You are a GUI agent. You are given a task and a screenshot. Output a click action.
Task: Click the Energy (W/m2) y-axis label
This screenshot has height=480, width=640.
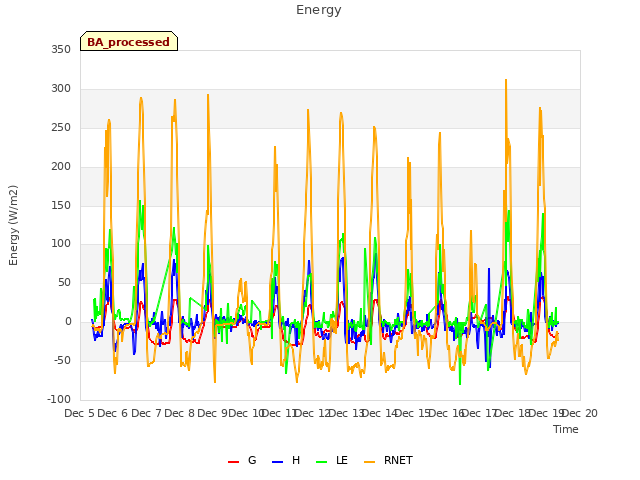coord(13,225)
